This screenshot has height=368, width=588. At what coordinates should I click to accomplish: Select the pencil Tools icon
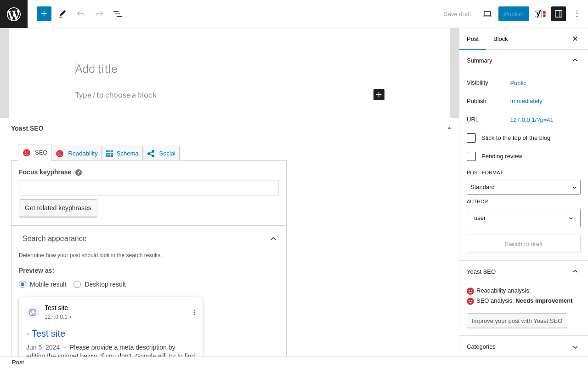62,14
